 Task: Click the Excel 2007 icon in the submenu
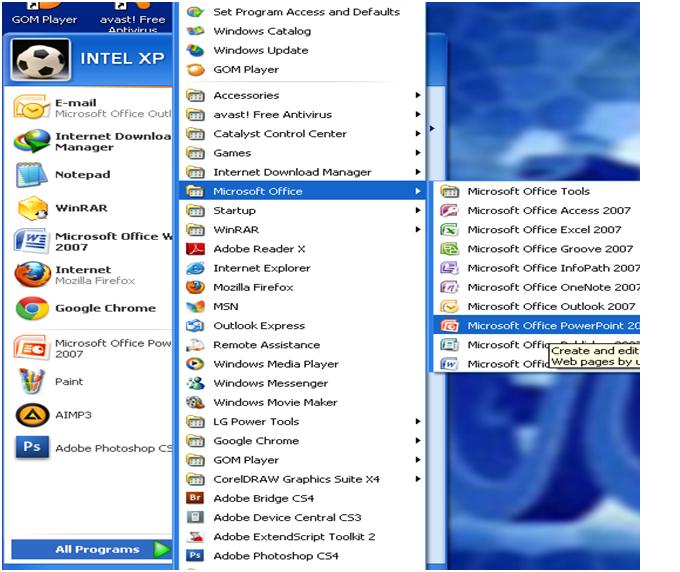449,229
